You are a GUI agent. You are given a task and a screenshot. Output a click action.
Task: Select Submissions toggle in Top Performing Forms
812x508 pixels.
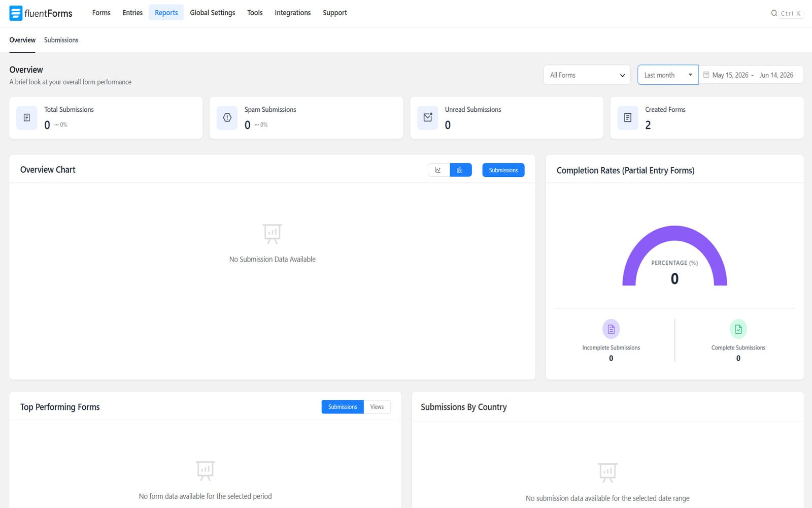(x=343, y=407)
